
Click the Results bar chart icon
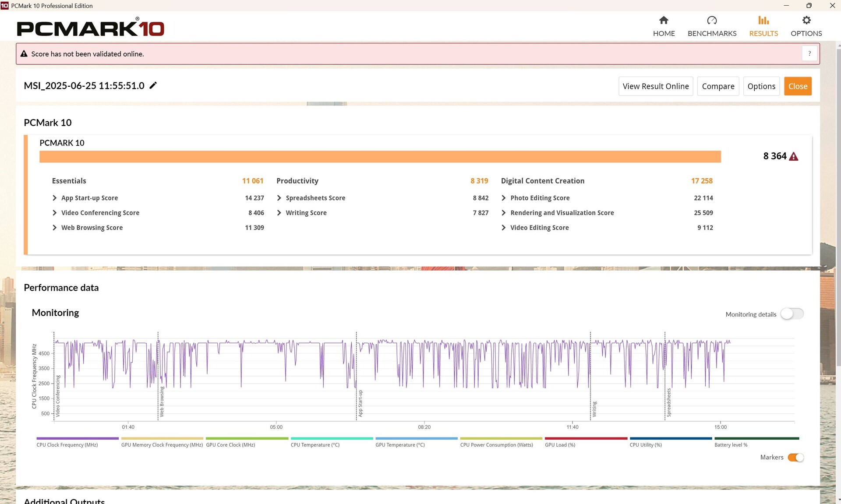763,21
